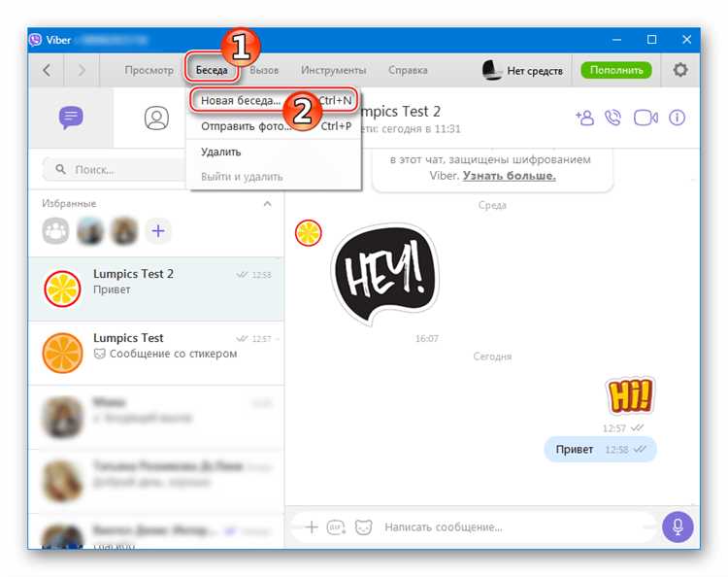
Task: Open the Справка menu
Action: tap(408, 70)
